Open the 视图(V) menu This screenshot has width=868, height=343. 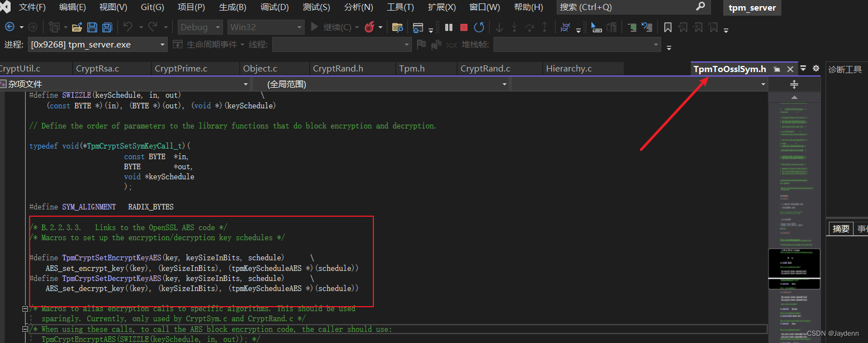pyautogui.click(x=113, y=7)
